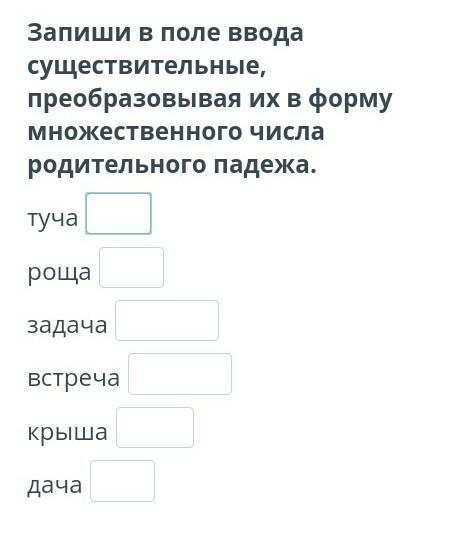Activate the text box next to встреча

pyautogui.click(x=180, y=374)
